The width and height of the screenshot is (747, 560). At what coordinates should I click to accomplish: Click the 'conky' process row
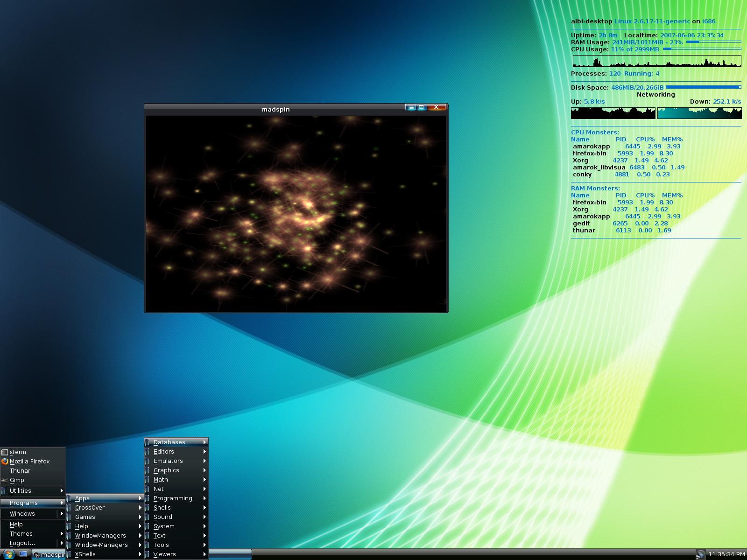(x=621, y=174)
